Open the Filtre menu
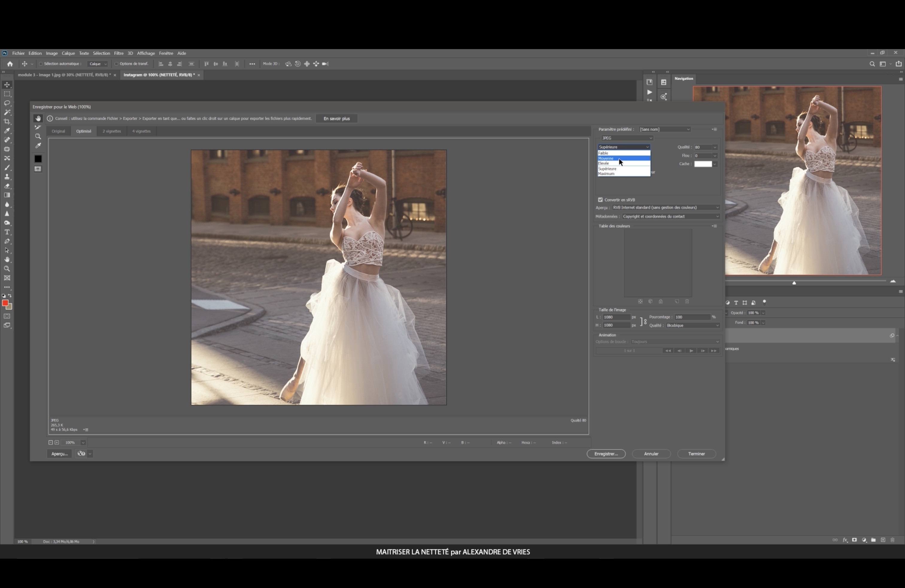905x588 pixels. 119,53
